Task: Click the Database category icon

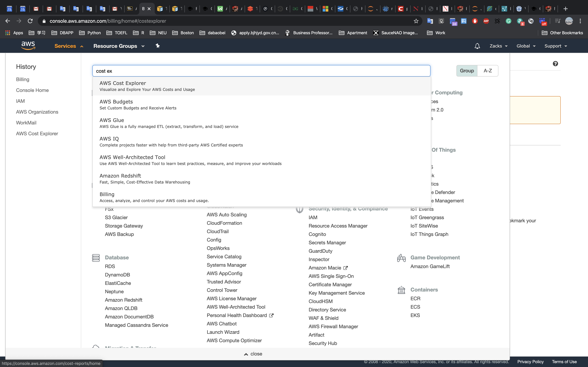Action: (96, 258)
